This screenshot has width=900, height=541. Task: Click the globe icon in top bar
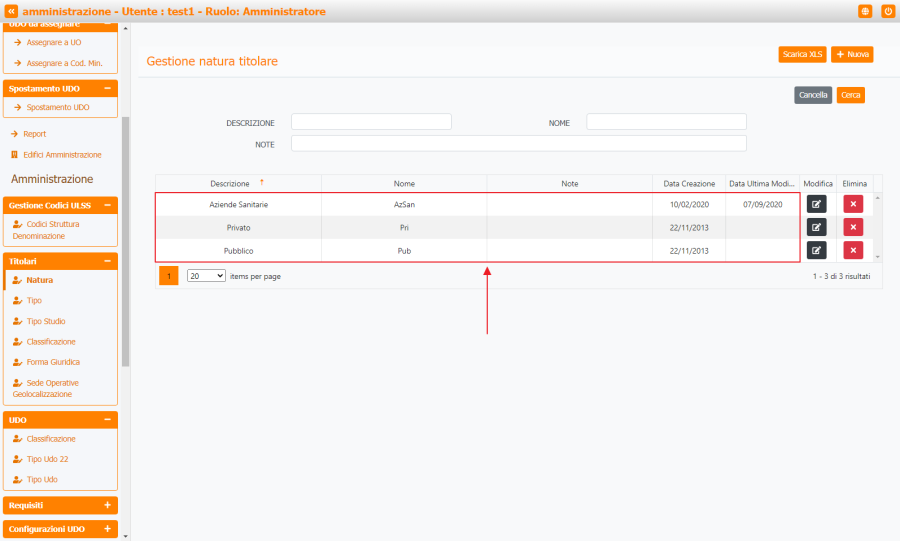865,11
